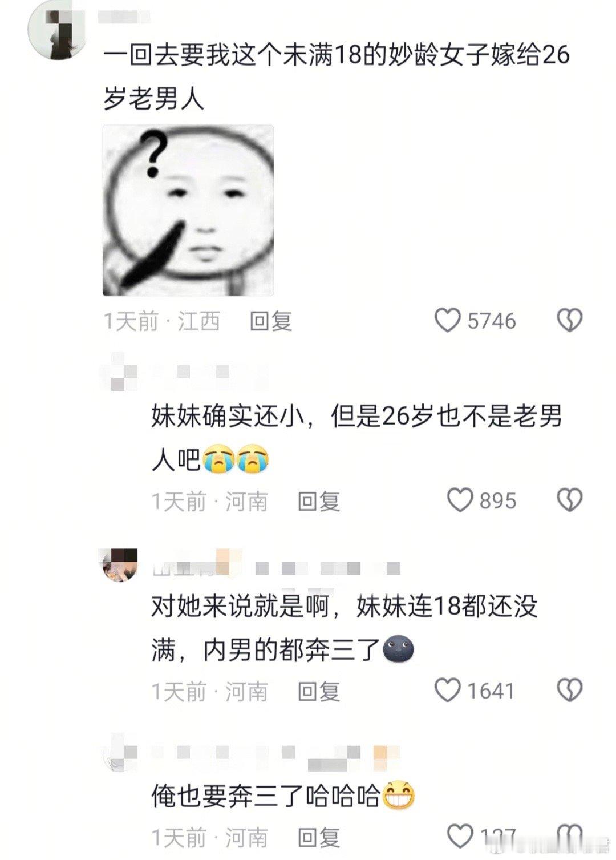Dislike the reply with 1641 likes
The width and height of the screenshot is (616, 860).
(569, 690)
